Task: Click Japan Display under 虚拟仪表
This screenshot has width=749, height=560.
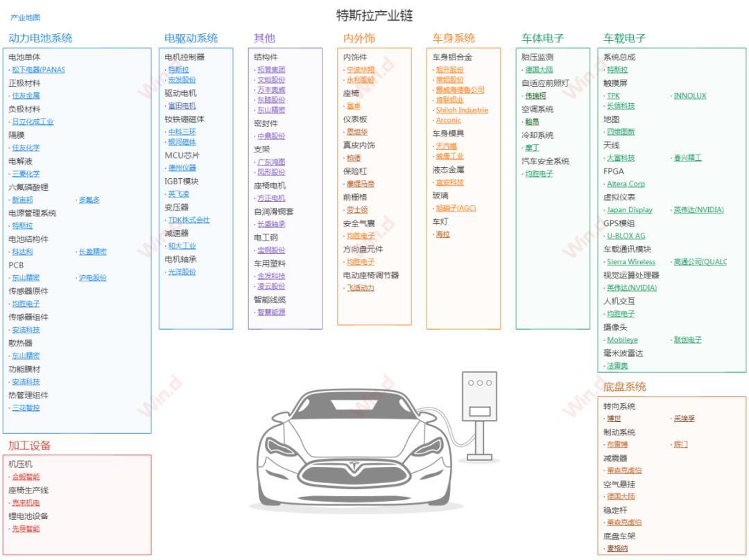Action: [630, 210]
